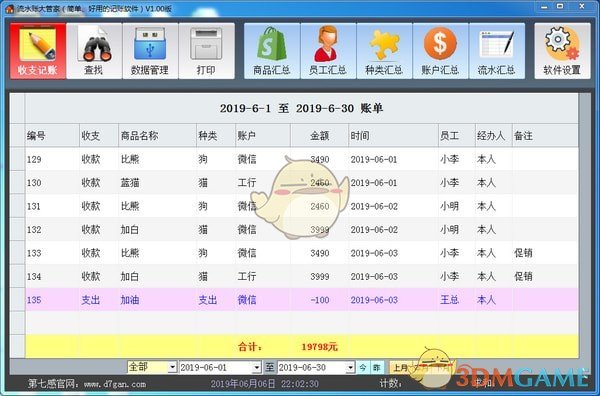Click the 今 today button

[x=363, y=368]
